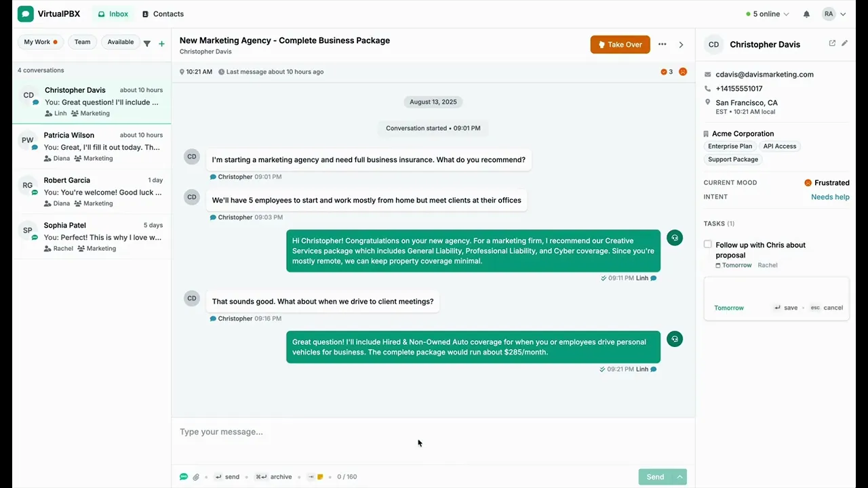Open the RA user profile dropdown
The width and height of the screenshot is (868, 488).
[x=834, y=14]
